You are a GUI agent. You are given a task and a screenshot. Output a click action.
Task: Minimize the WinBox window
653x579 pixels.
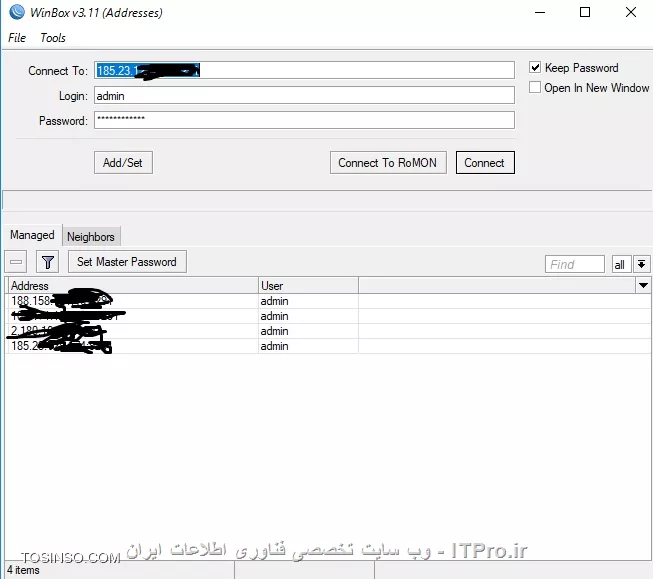(540, 12)
